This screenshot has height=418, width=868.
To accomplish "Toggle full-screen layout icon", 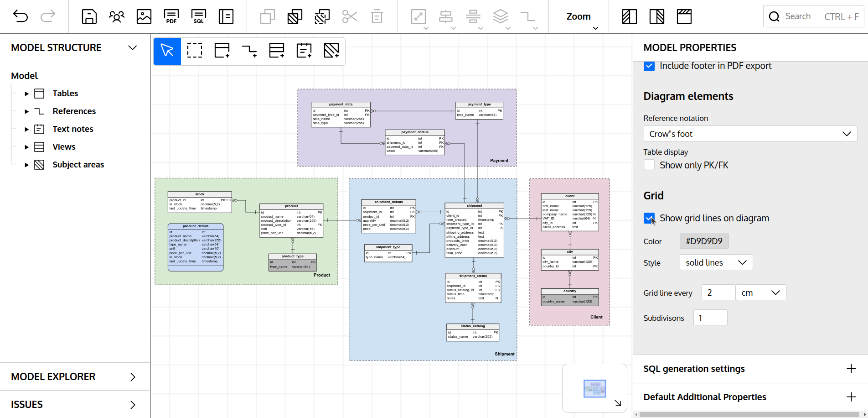I will pos(684,16).
